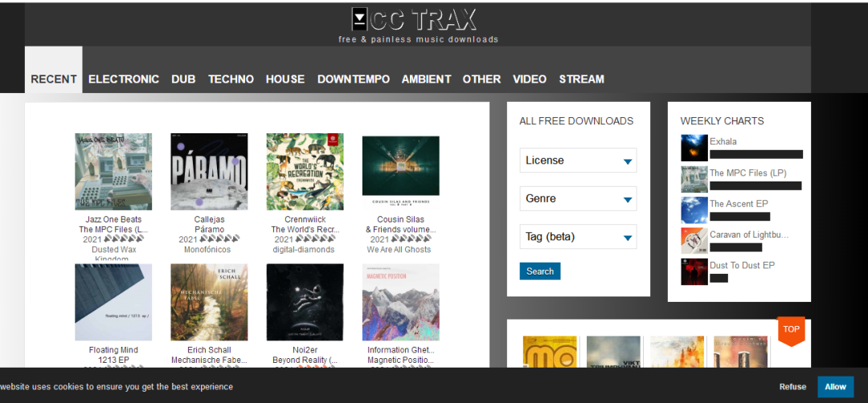Open the Noi2er Beyond Reality cover
Screen dimensions: 868x403
pos(305,303)
